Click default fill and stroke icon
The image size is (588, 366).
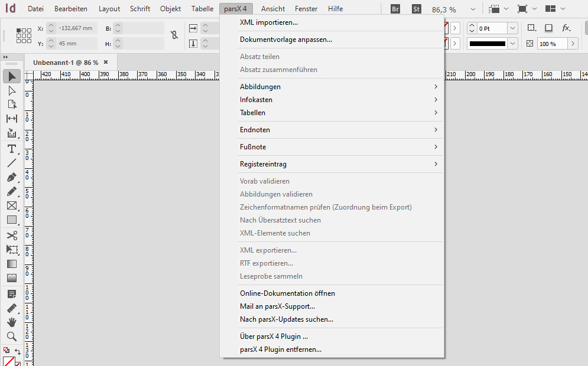pyautogui.click(x=7, y=350)
